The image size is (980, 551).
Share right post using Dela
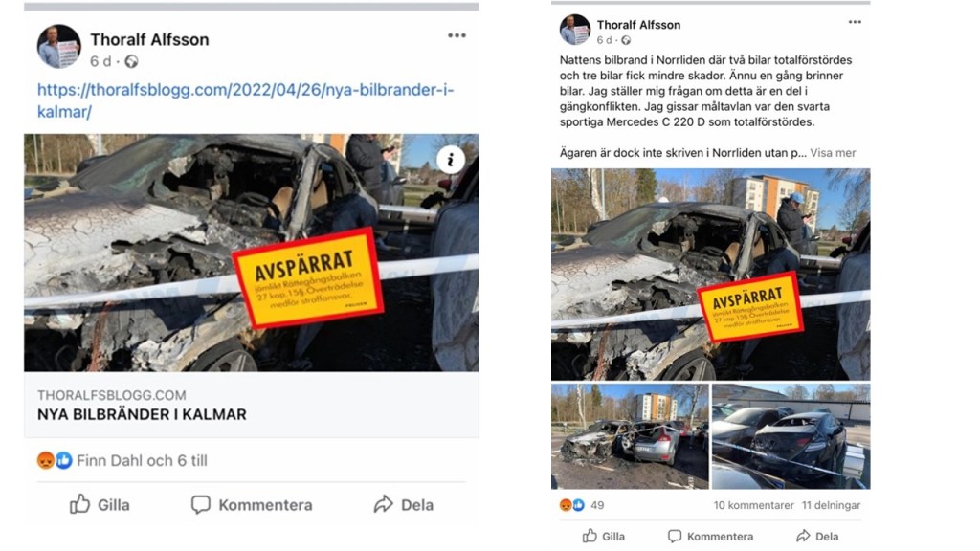(x=817, y=536)
